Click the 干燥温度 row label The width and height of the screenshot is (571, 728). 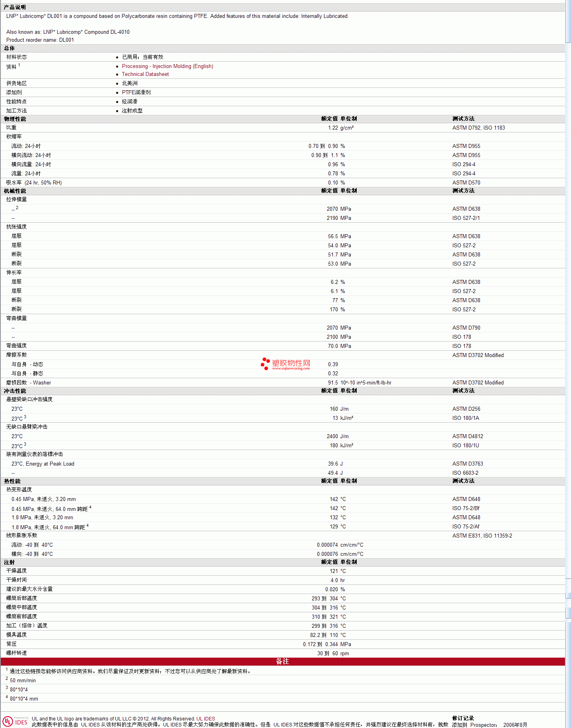pos(16,571)
